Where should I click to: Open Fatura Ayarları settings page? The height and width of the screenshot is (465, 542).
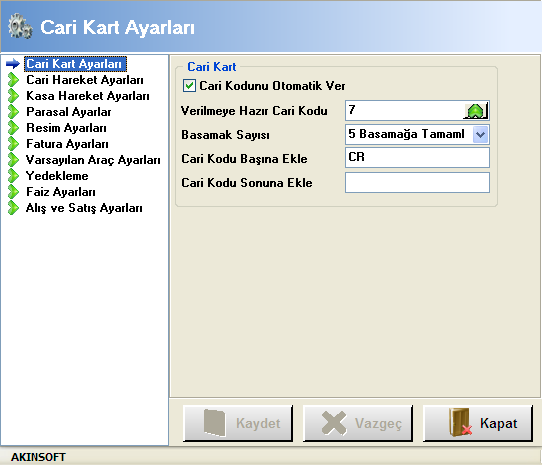click(x=67, y=144)
